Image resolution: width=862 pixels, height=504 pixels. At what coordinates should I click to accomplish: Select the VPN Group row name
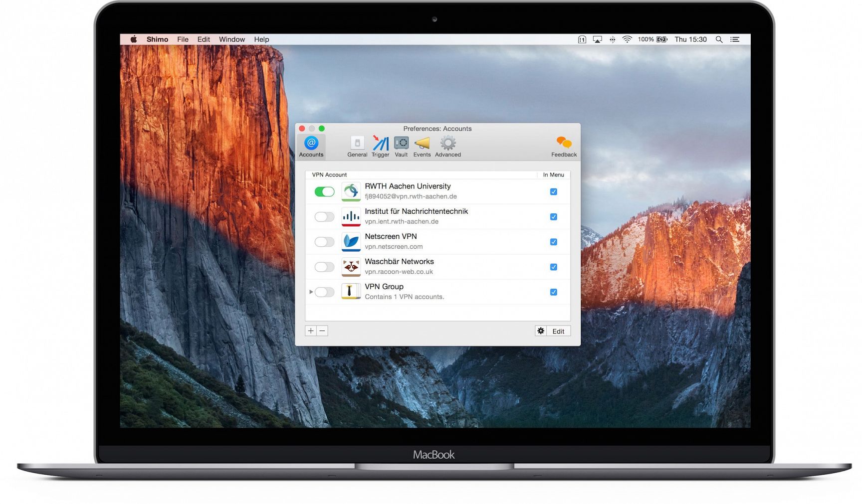(x=384, y=287)
